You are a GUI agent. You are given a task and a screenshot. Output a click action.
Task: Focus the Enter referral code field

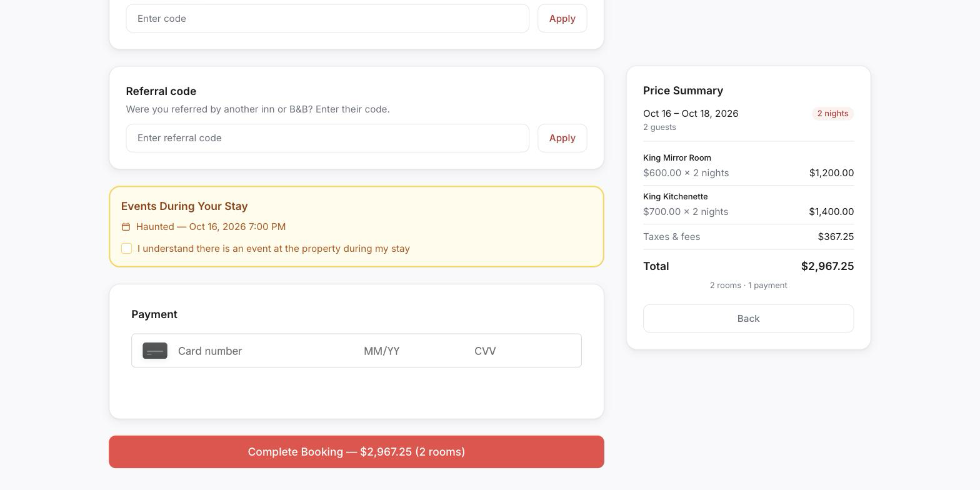[327, 138]
